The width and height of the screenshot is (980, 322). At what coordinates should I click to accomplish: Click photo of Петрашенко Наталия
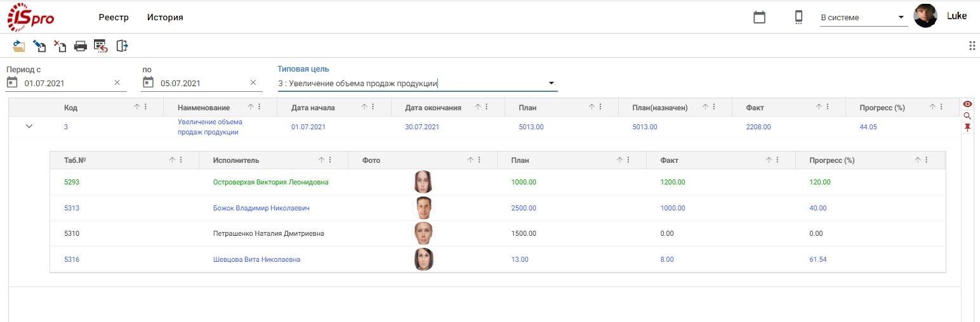click(423, 233)
